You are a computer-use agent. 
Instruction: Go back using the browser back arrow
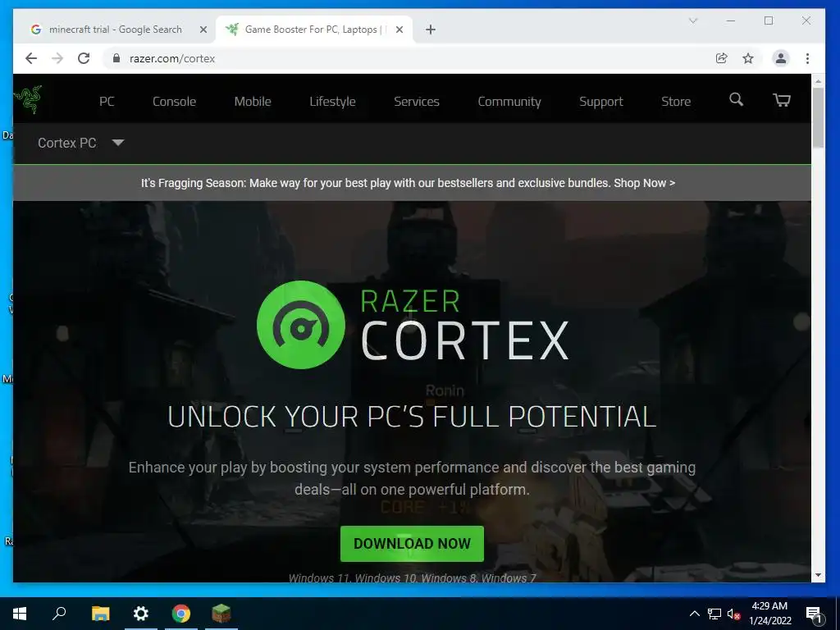tap(31, 58)
